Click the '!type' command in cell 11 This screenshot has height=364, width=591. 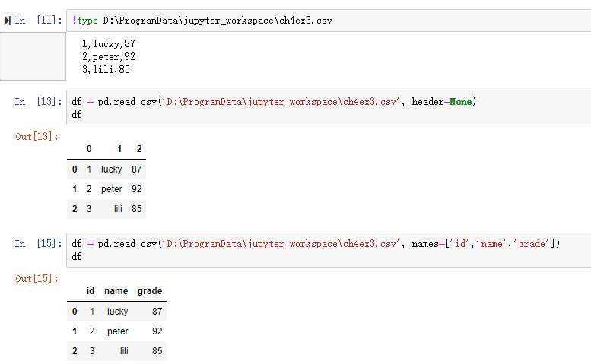[85, 21]
